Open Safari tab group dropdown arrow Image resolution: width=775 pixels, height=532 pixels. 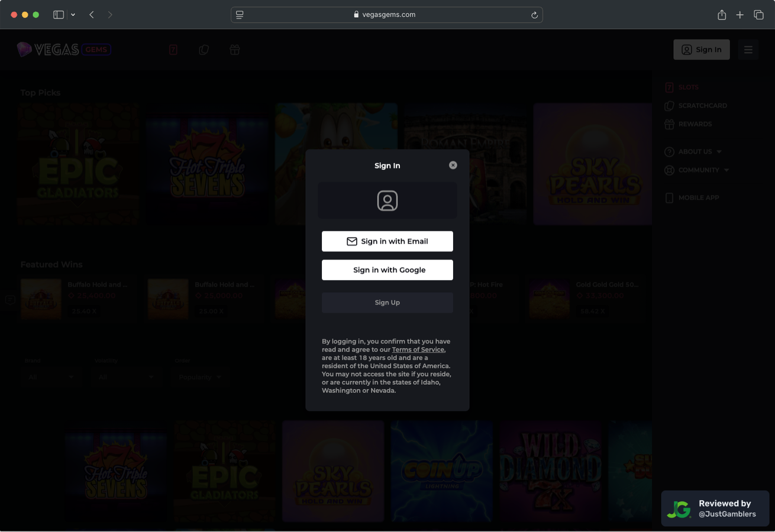73,15
